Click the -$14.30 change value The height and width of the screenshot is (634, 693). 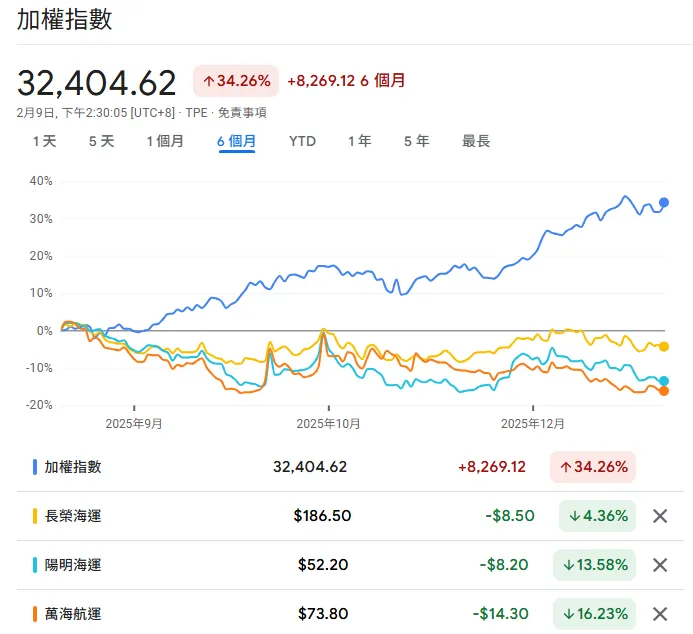pyautogui.click(x=500, y=614)
